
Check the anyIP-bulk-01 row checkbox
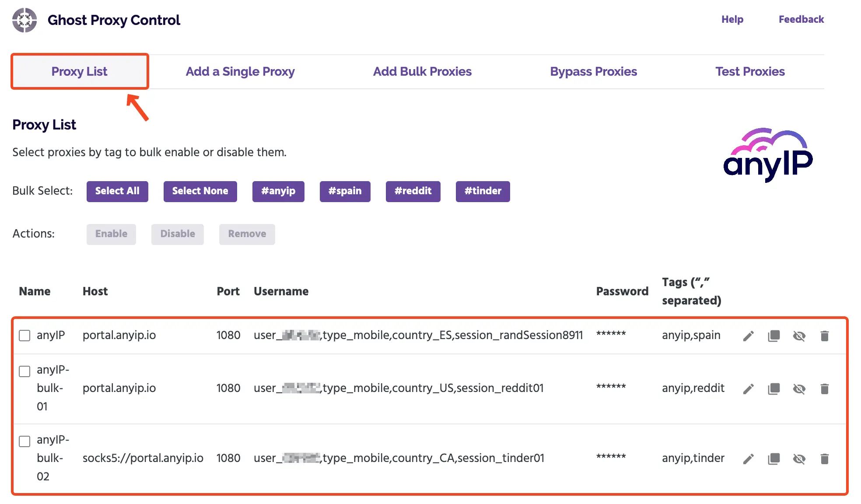point(24,371)
